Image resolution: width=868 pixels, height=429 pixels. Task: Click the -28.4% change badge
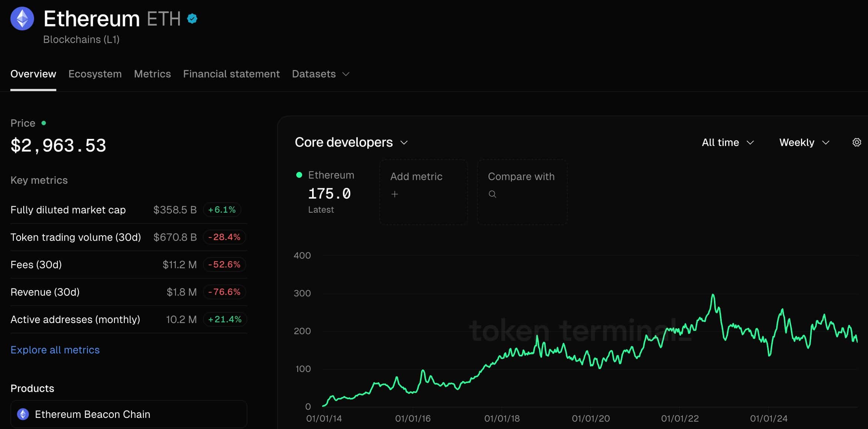pos(224,237)
